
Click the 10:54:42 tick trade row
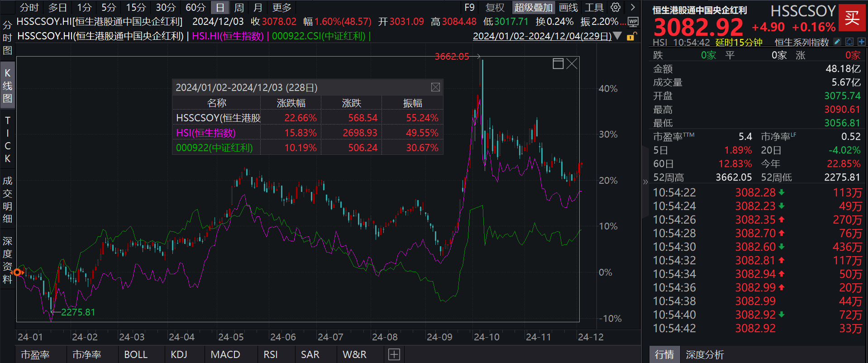click(757, 328)
